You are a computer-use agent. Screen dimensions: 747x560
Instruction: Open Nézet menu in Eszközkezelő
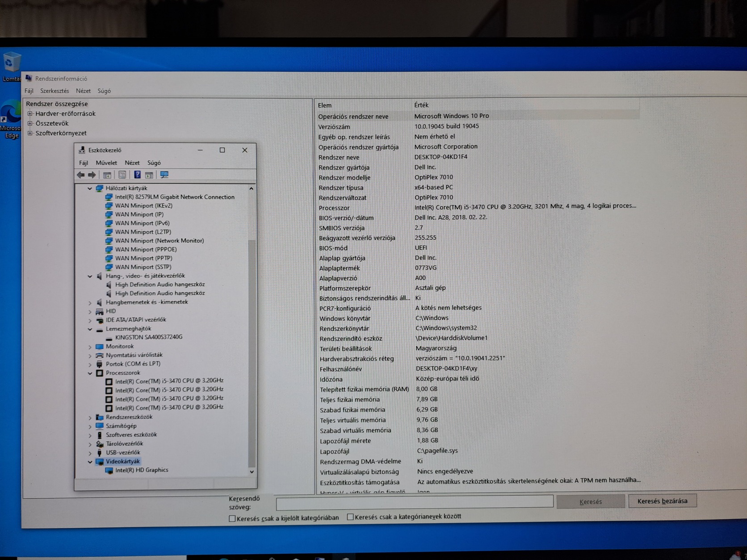pos(132,163)
